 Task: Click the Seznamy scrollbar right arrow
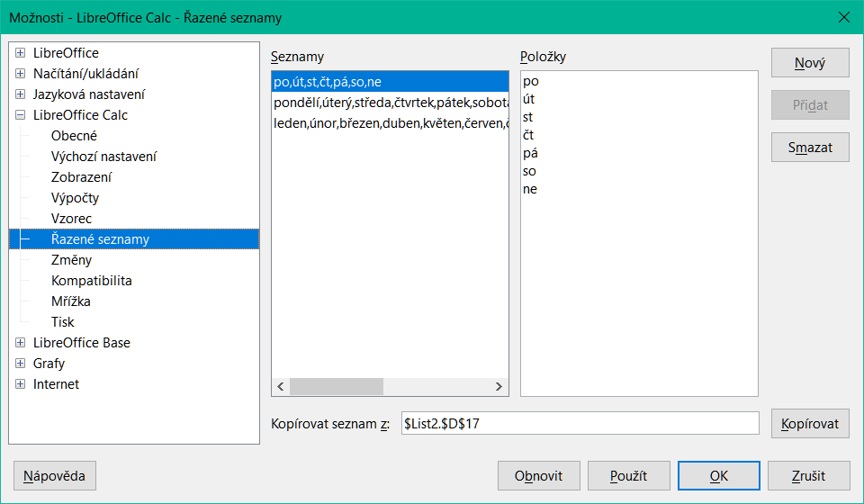point(499,387)
